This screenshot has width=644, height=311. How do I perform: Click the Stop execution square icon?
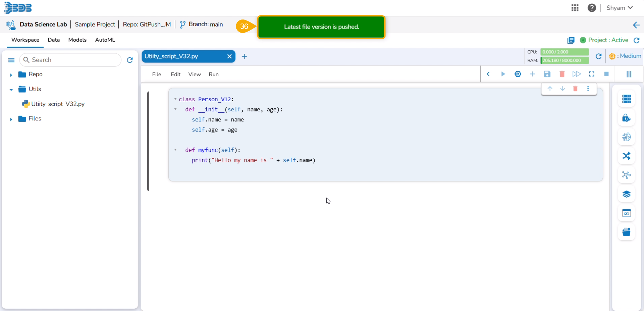(x=606, y=74)
